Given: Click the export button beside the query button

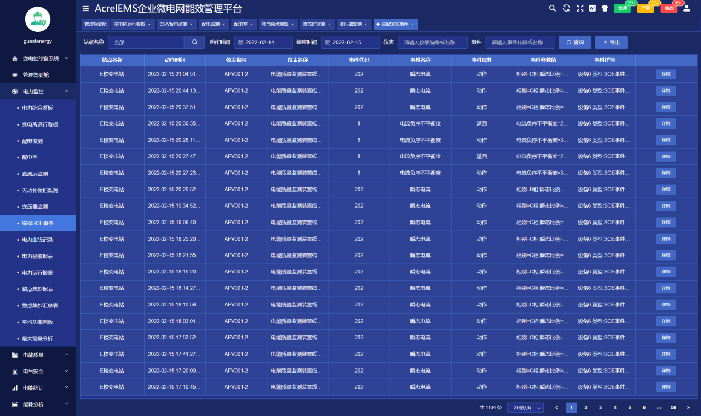Looking at the screenshot, I should click(x=609, y=43).
